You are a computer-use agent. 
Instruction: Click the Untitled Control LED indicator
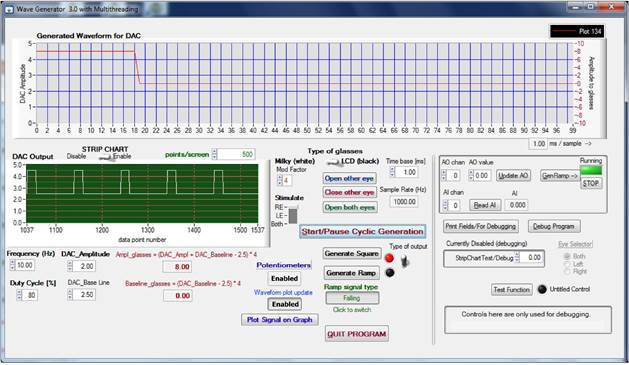[542, 289]
